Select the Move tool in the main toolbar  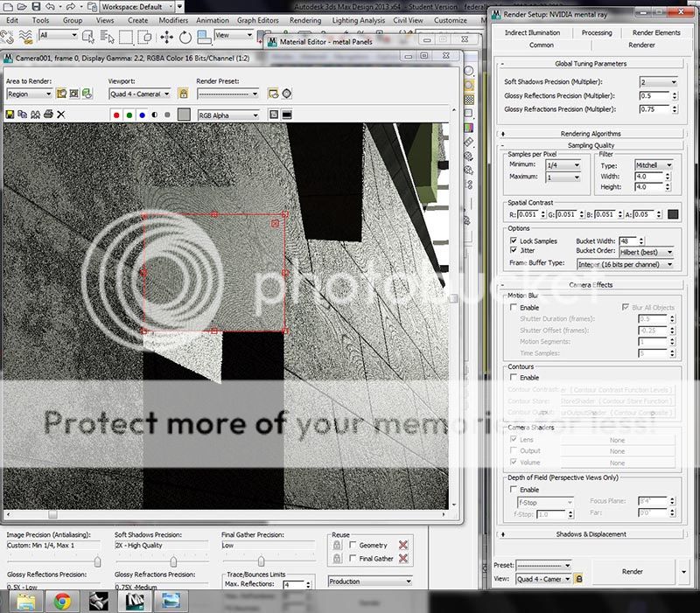(165, 37)
